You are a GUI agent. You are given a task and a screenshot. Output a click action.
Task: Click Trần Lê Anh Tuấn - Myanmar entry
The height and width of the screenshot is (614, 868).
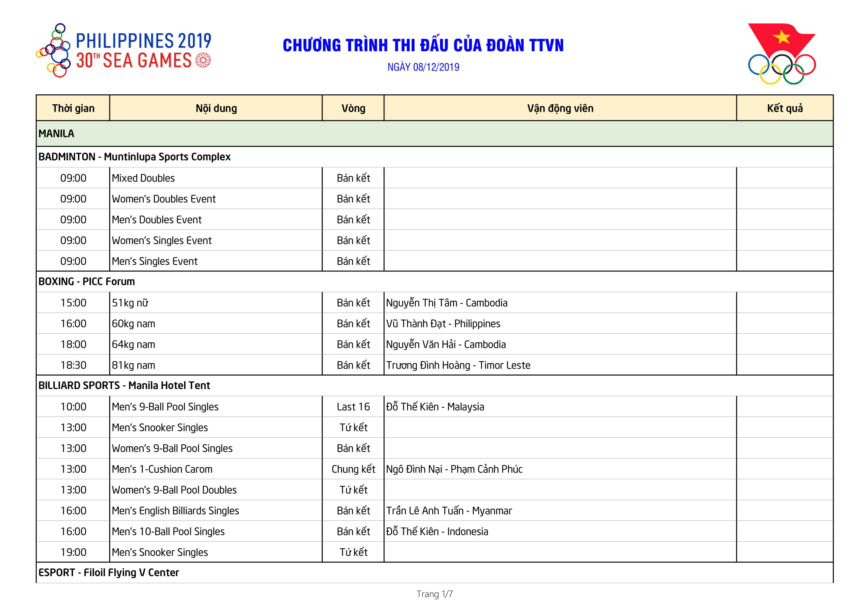[449, 511]
